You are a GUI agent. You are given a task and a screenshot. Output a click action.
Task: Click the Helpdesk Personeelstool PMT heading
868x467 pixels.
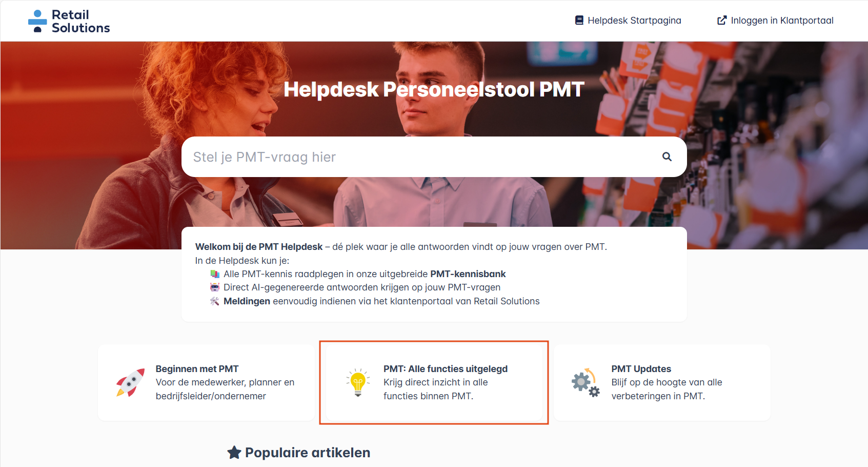(434, 90)
